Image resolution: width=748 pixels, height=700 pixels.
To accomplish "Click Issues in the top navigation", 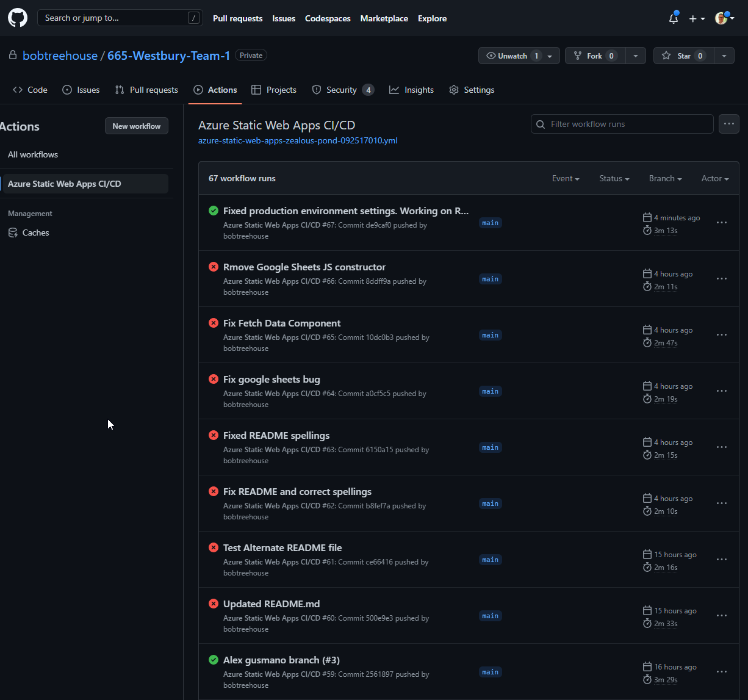I will [284, 18].
